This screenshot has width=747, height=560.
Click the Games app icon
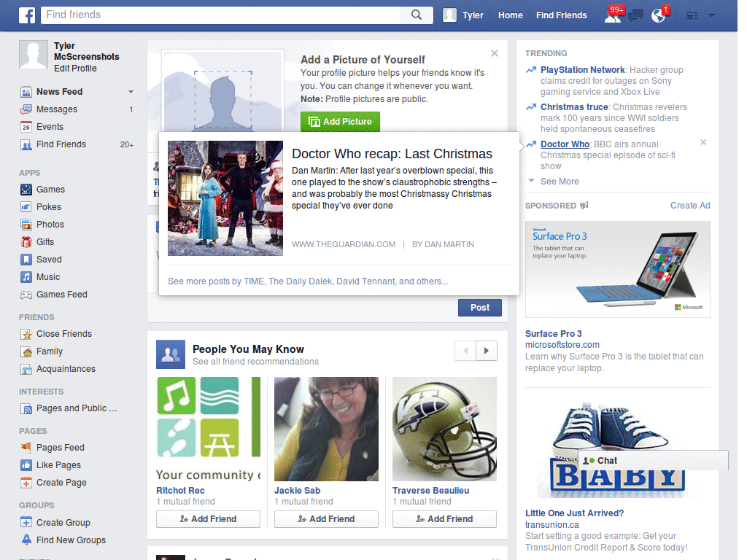pyautogui.click(x=26, y=190)
